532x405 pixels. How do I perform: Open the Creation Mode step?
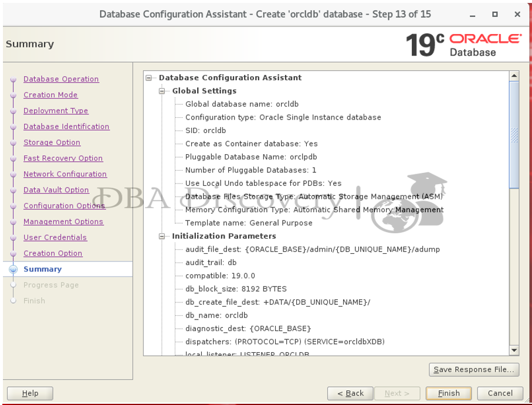point(50,95)
